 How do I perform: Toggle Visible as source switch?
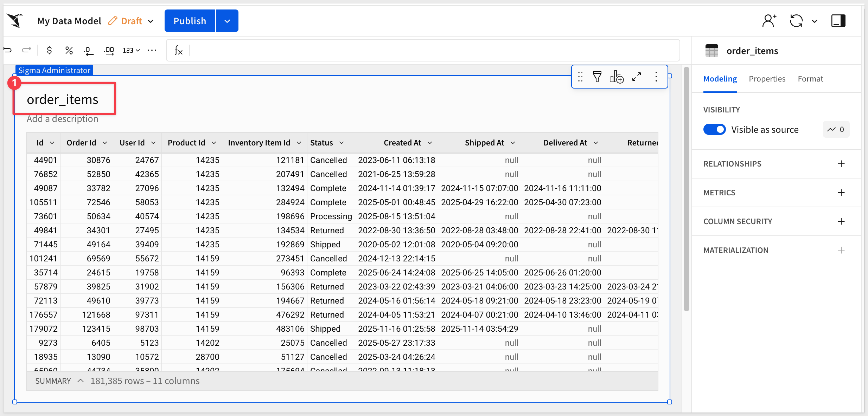714,129
